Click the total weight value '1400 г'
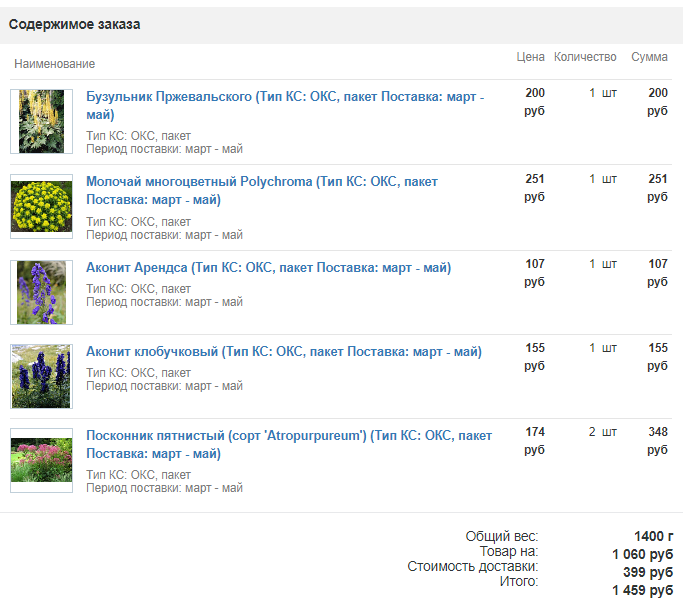Viewport: 683px width, 610px height. pyautogui.click(x=653, y=536)
